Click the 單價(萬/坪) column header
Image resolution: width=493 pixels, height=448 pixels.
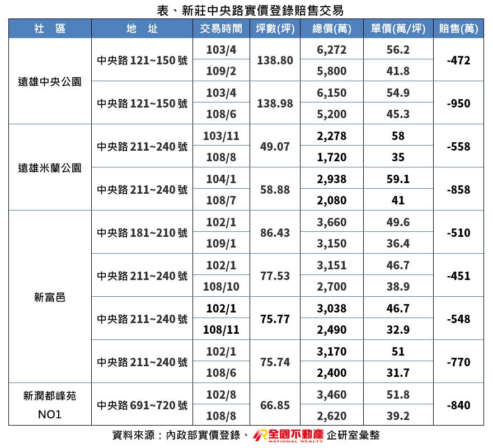tap(398, 29)
